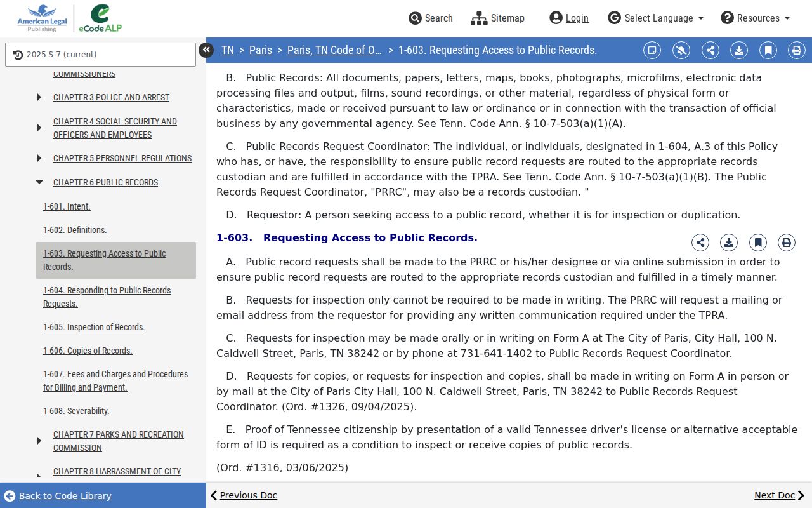Click the share icon in blue toolbar
The image size is (812, 508).
pos(710,50)
